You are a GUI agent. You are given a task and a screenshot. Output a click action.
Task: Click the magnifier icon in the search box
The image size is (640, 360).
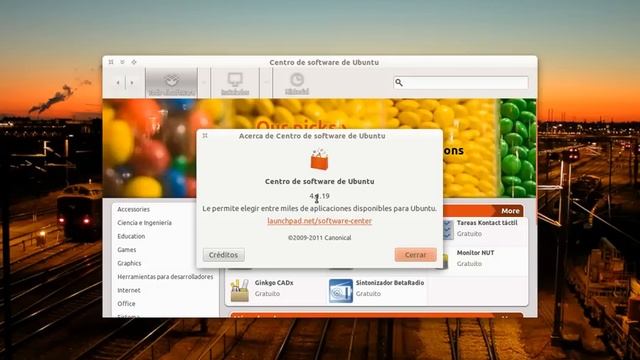tap(399, 83)
